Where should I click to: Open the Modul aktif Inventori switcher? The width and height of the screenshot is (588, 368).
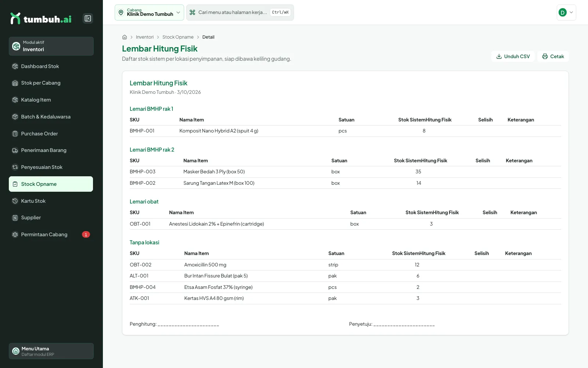coord(51,46)
